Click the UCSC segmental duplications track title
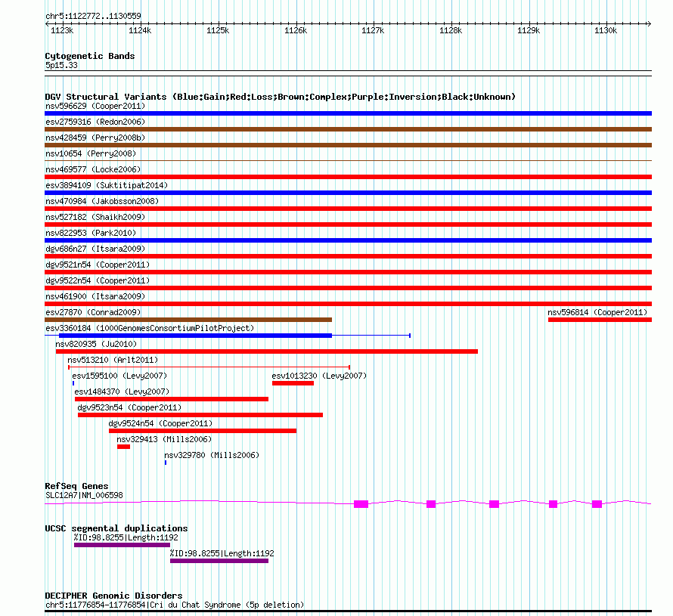This screenshot has width=673, height=616. [116, 528]
